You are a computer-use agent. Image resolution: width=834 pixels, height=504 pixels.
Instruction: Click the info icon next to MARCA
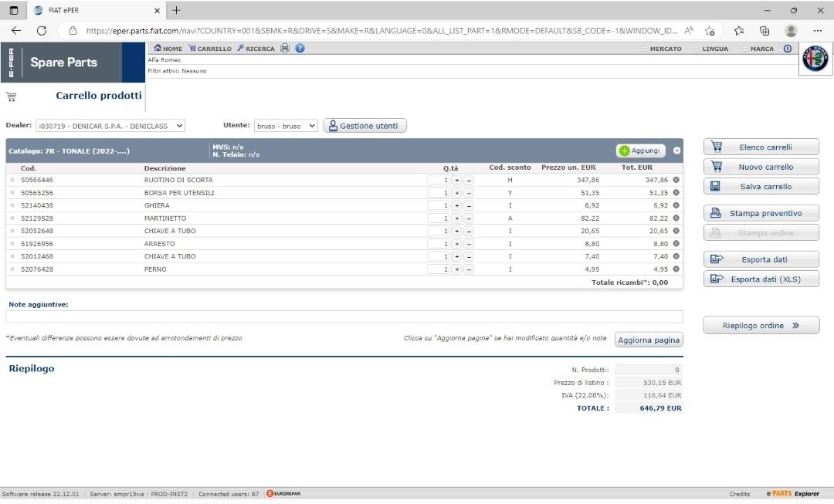coord(788,49)
